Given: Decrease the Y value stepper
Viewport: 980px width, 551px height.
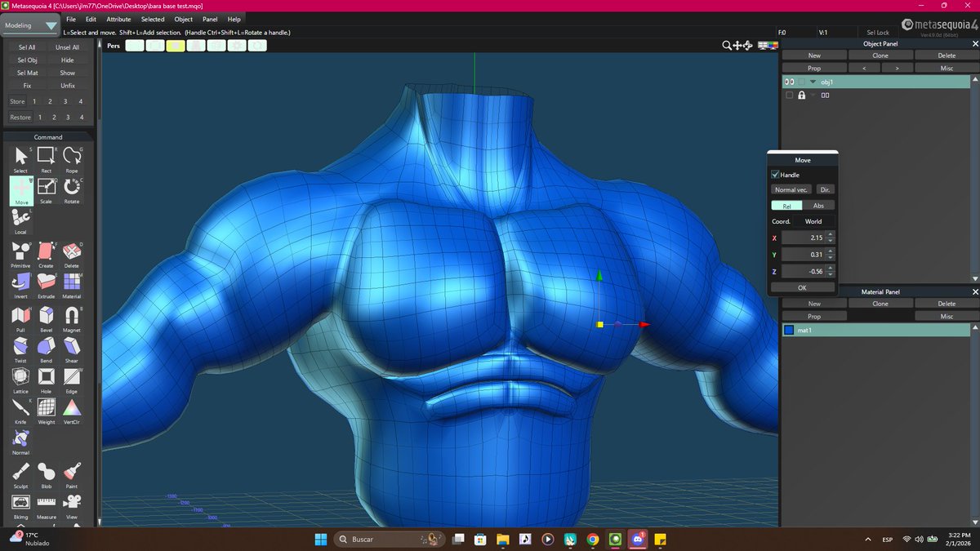Looking at the screenshot, I should coord(831,257).
